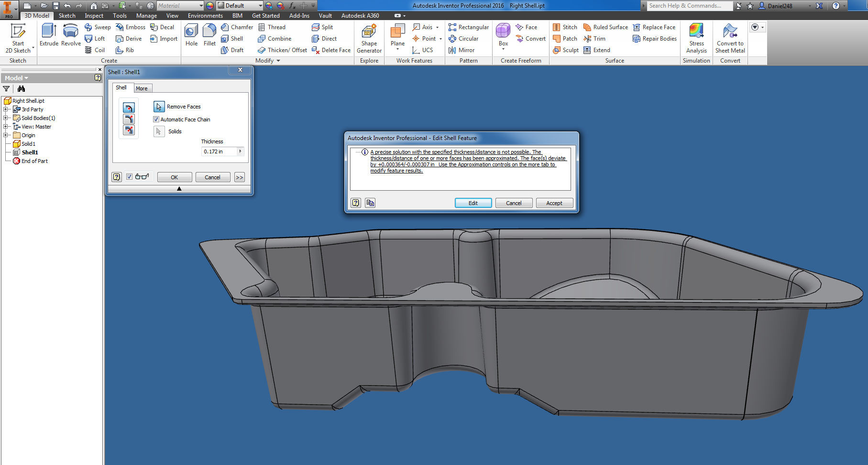Screen dimensions: 868x465
Task: Open the Environments ribbon tab
Action: pyautogui.click(x=205, y=16)
